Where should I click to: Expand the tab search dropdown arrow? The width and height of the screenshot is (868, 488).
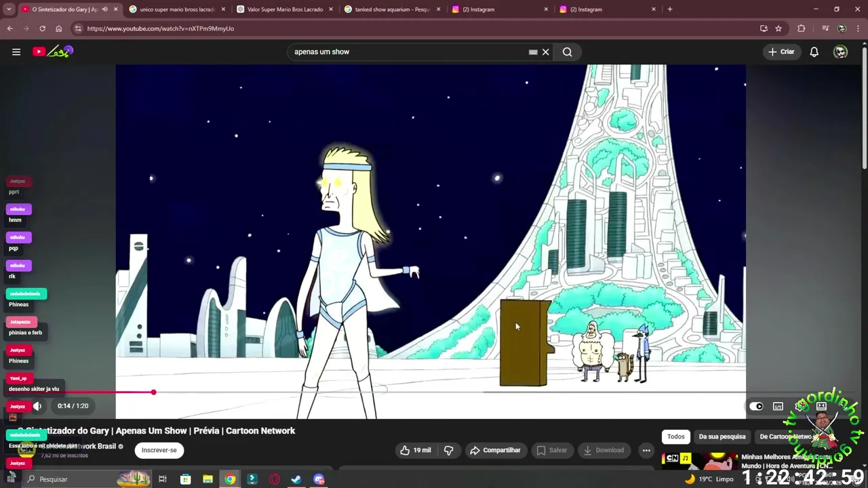pos(9,9)
